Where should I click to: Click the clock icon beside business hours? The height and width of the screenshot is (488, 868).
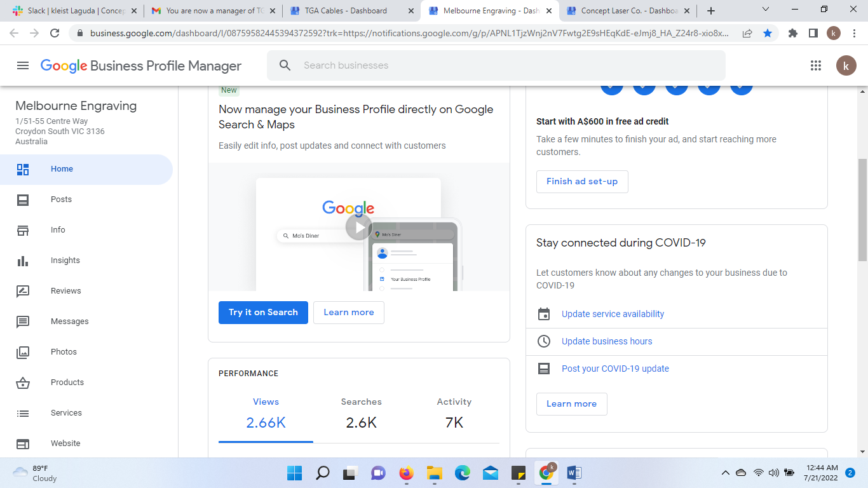(544, 341)
